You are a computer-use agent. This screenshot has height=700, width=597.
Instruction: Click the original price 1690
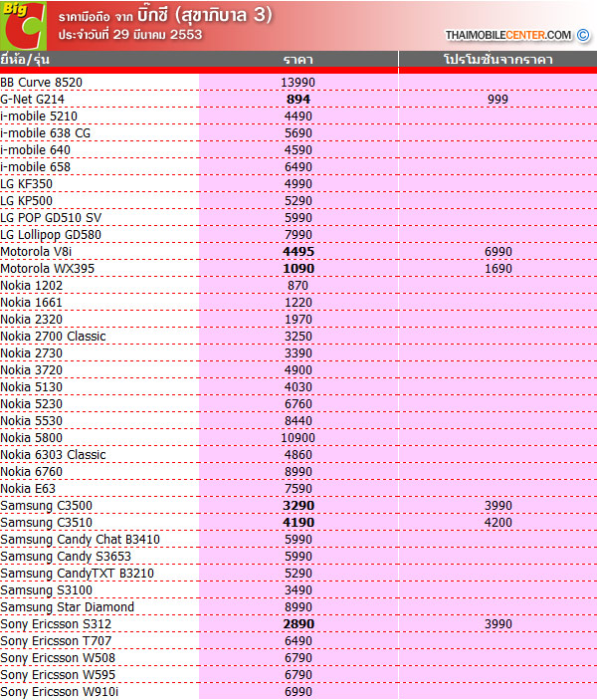pyautogui.click(x=497, y=269)
